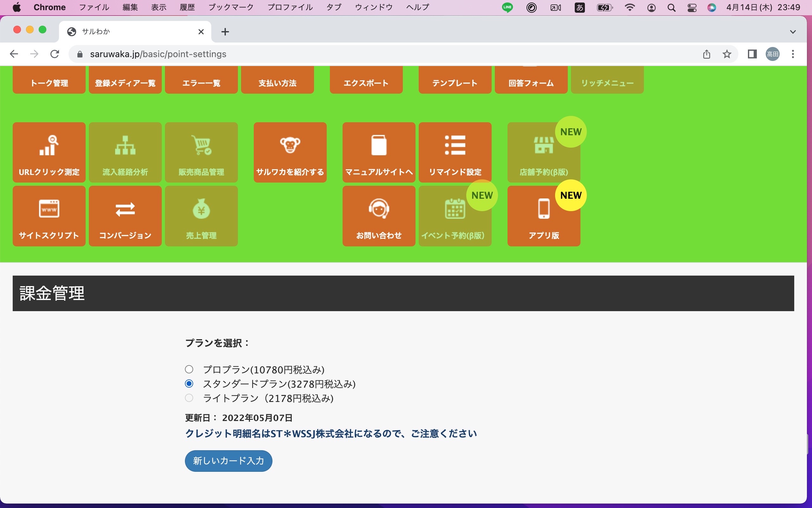
Task: Click the クレジット明細名はST*WSSJ notice text
Action: tap(331, 434)
